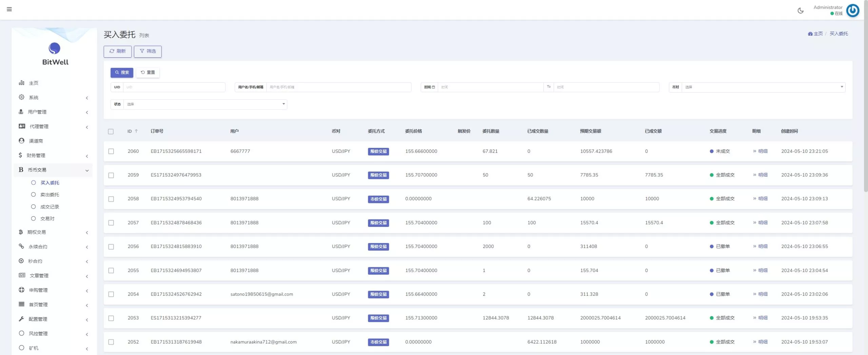Click the hamburger menu icon
Viewport: 868px width, 355px height.
(9, 9)
